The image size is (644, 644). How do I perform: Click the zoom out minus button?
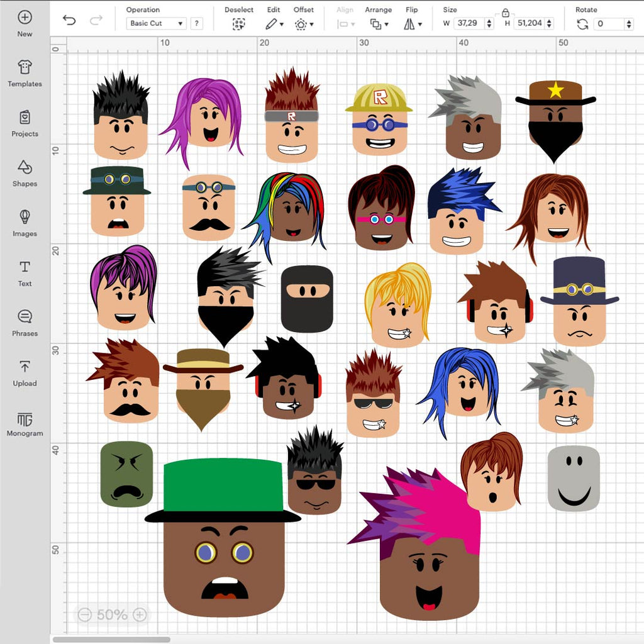tap(85, 614)
